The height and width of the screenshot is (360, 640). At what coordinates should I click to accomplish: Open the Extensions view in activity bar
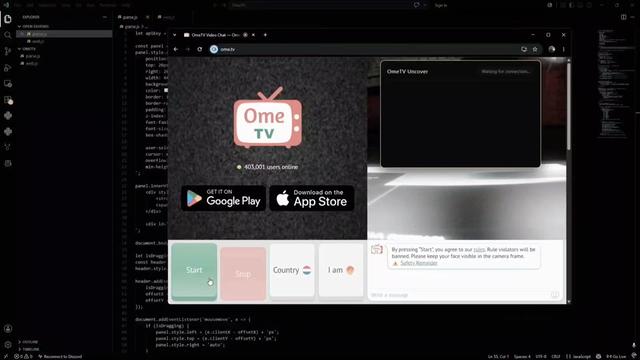8,100
